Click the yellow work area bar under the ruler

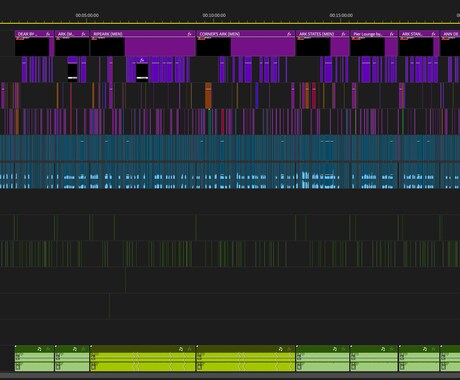point(230,23)
